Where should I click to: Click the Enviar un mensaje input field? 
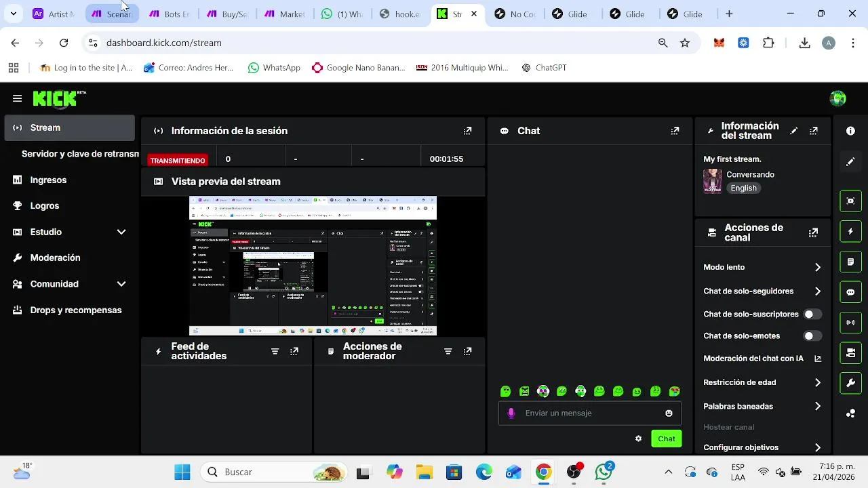tap(590, 413)
